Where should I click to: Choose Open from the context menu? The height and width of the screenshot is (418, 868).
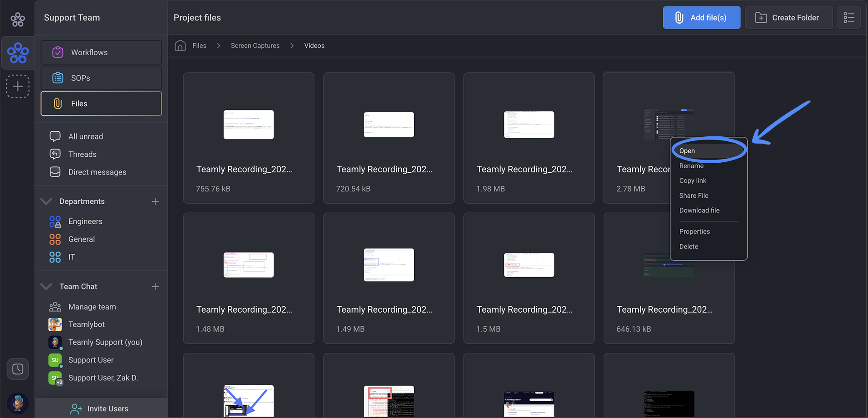[x=709, y=151]
